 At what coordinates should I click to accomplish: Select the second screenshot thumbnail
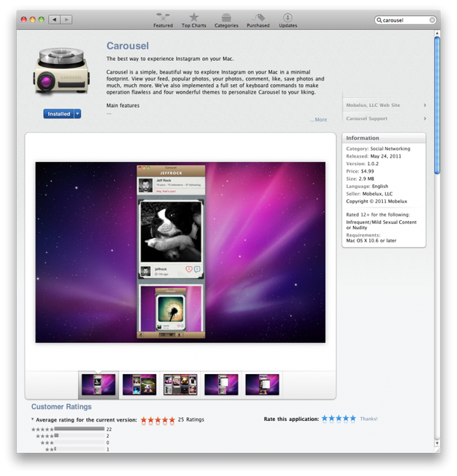(x=139, y=385)
